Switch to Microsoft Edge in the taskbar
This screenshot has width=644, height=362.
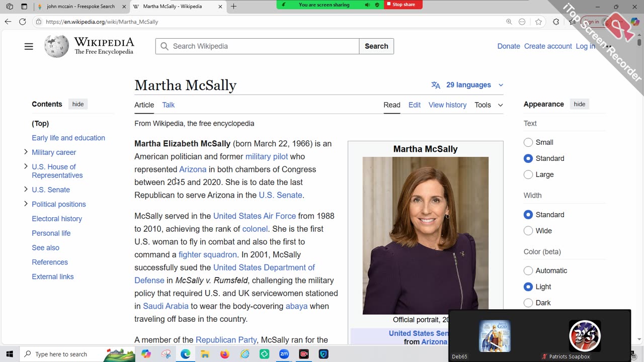pyautogui.click(x=186, y=354)
